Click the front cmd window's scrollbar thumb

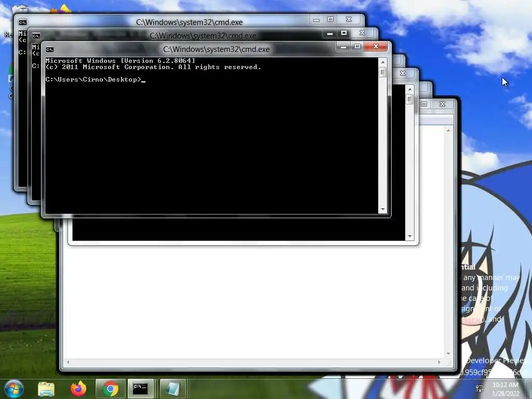[x=383, y=72]
